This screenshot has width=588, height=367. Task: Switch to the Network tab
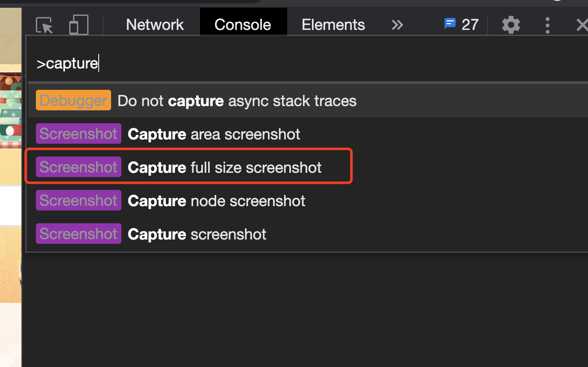point(155,25)
